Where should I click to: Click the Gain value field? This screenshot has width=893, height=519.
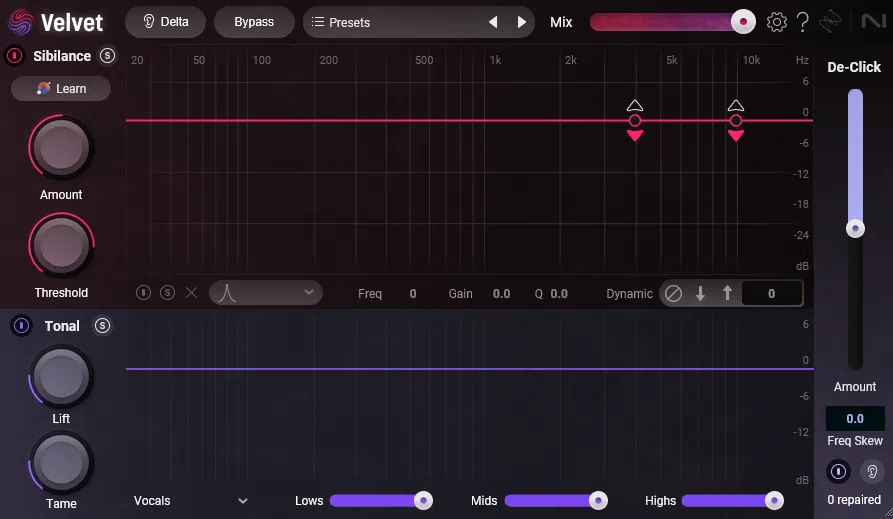(x=501, y=294)
